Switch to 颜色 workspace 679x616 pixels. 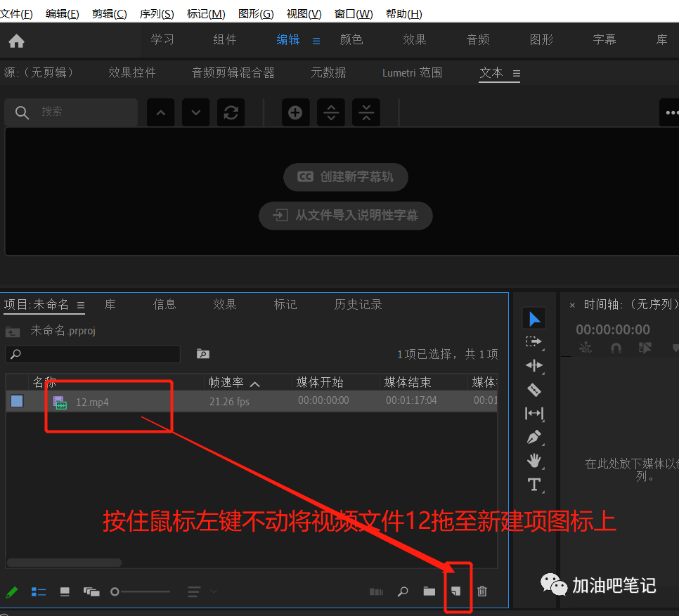(x=351, y=40)
